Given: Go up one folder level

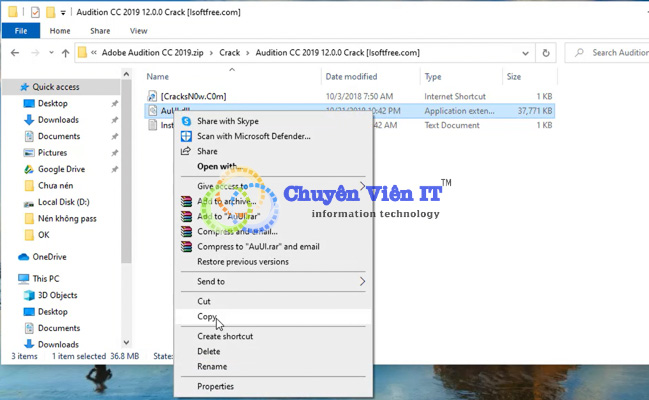Looking at the screenshot, I should (65, 53).
